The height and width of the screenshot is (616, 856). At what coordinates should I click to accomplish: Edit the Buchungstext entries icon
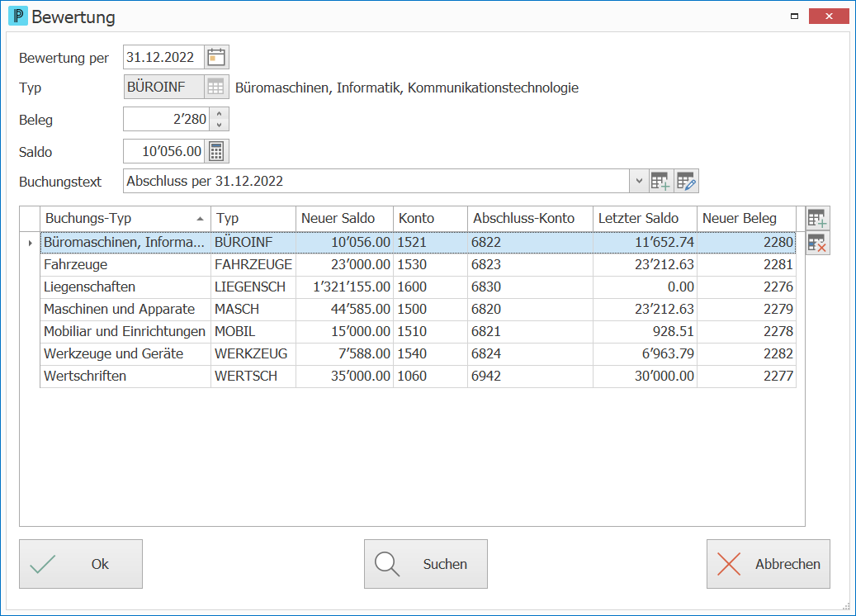(x=686, y=182)
